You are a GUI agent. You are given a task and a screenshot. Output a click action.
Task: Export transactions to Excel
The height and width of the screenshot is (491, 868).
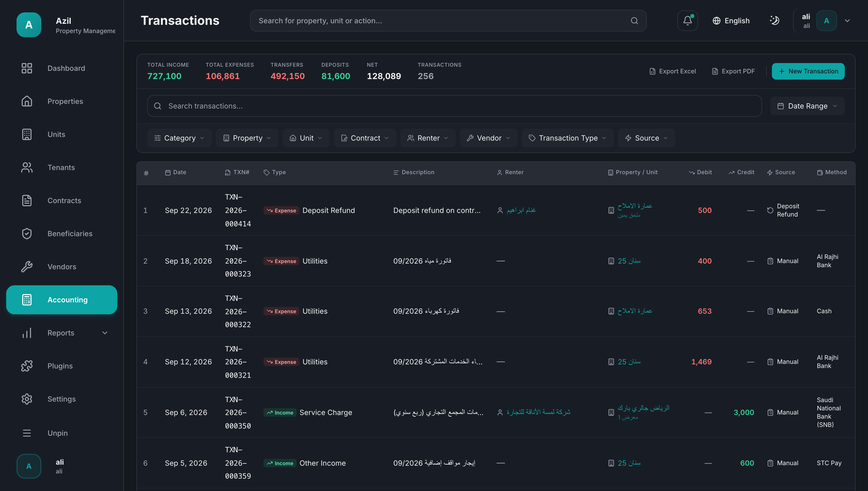[672, 71]
